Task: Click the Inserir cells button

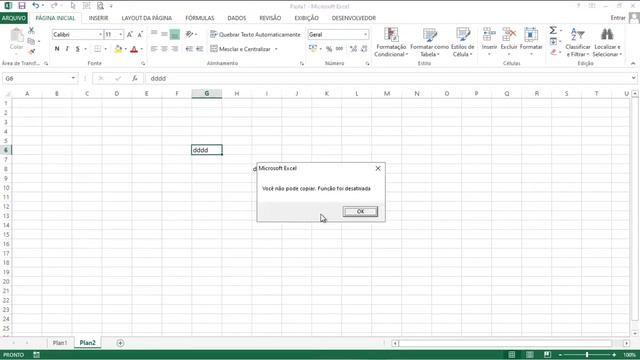Action: pos(489,41)
